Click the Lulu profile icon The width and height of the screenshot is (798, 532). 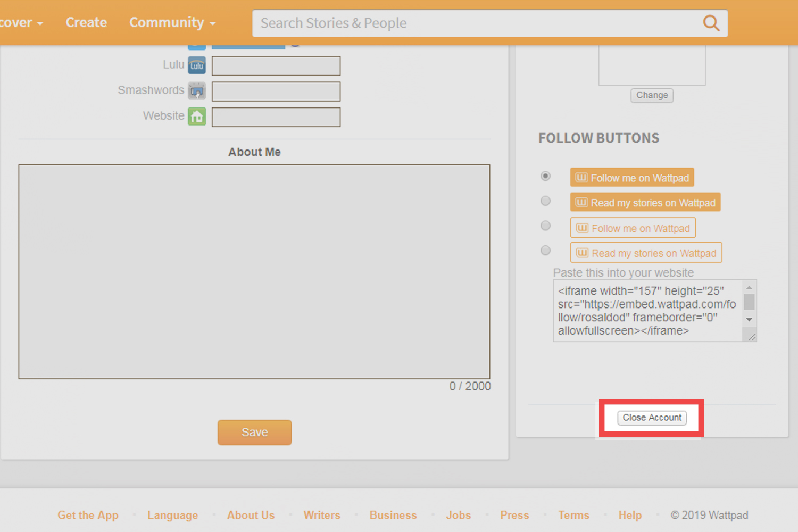[197, 65]
